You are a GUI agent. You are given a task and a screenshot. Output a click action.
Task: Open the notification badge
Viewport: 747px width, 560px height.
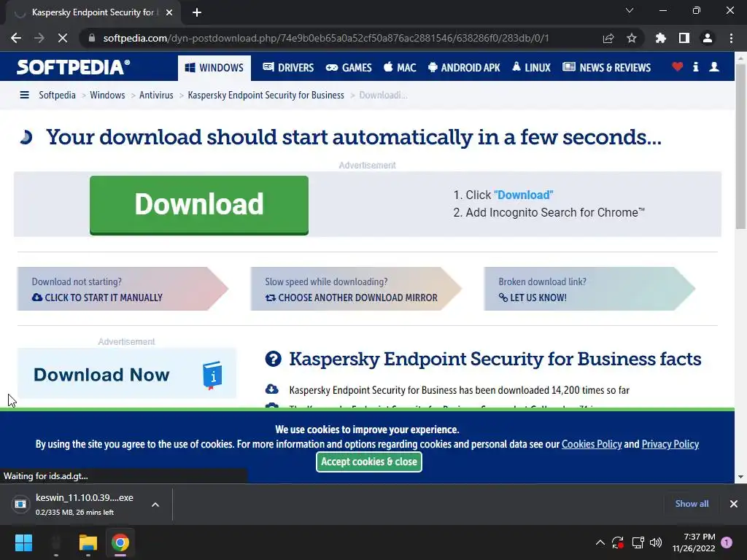point(727,542)
